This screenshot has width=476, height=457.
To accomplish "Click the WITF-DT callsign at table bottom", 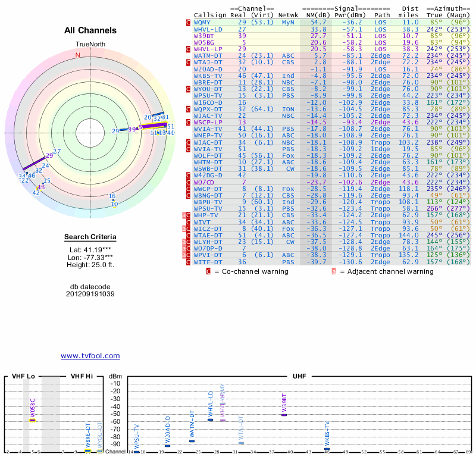I will [x=208, y=261].
